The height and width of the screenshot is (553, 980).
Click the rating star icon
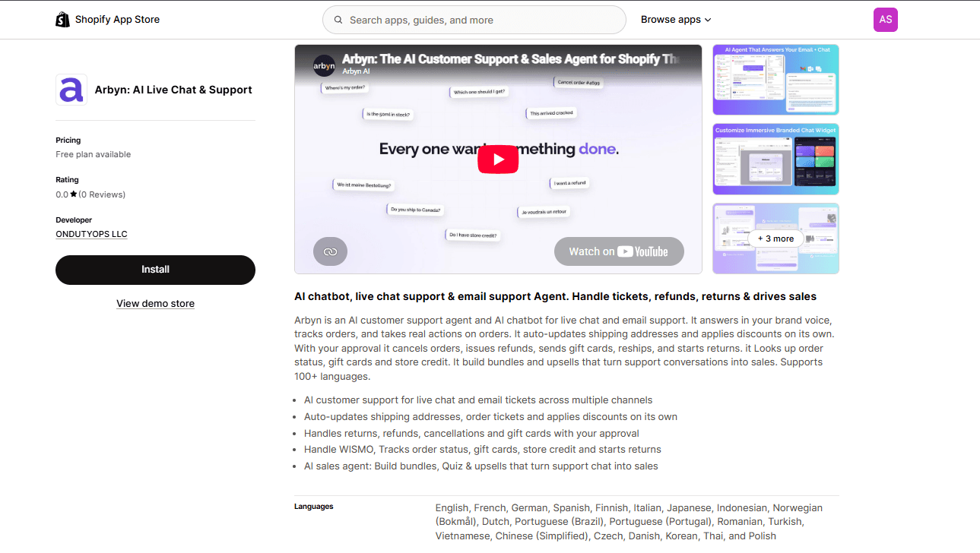pyautogui.click(x=74, y=194)
